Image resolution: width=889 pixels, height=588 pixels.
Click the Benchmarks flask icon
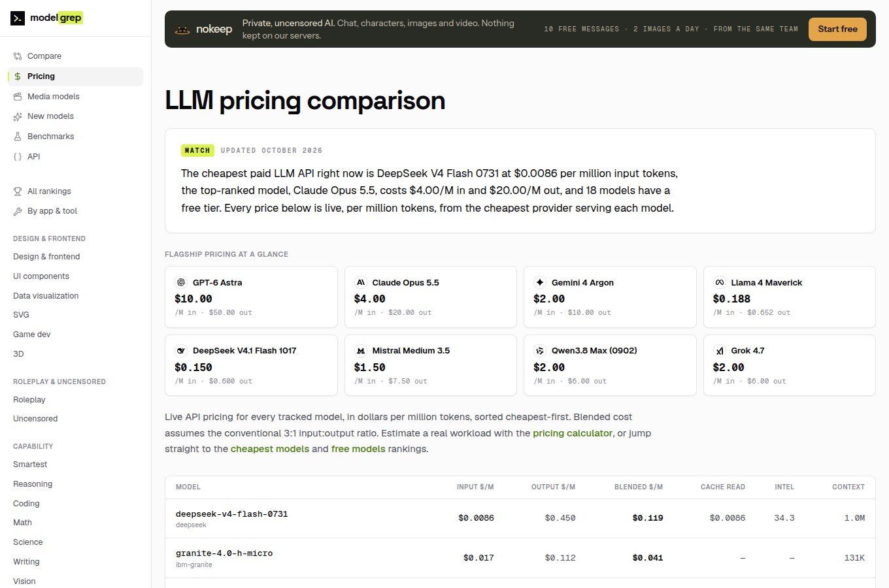tap(18, 137)
